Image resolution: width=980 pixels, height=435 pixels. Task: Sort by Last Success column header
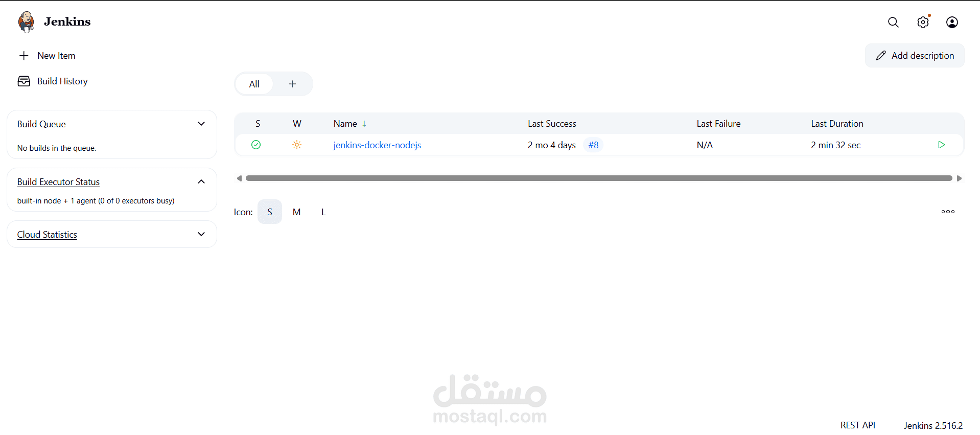552,124
